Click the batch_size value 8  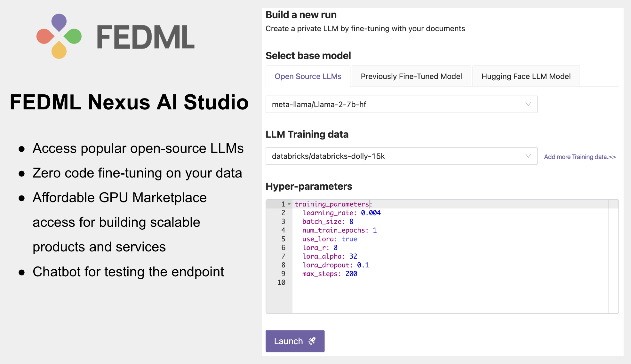(x=351, y=221)
